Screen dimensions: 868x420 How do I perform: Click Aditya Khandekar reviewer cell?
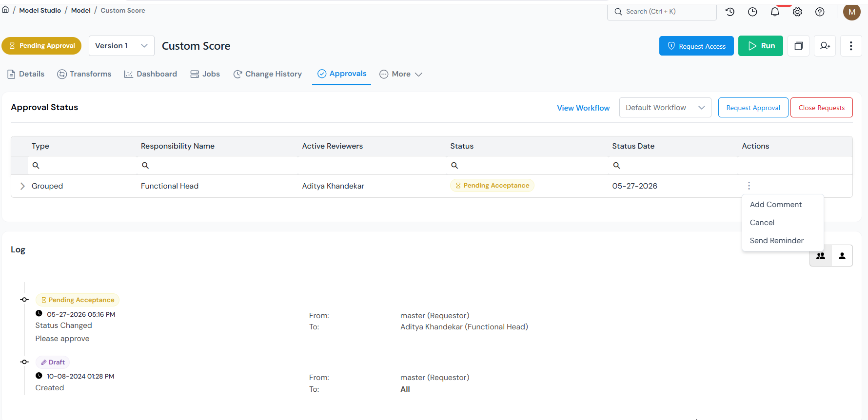tap(333, 186)
